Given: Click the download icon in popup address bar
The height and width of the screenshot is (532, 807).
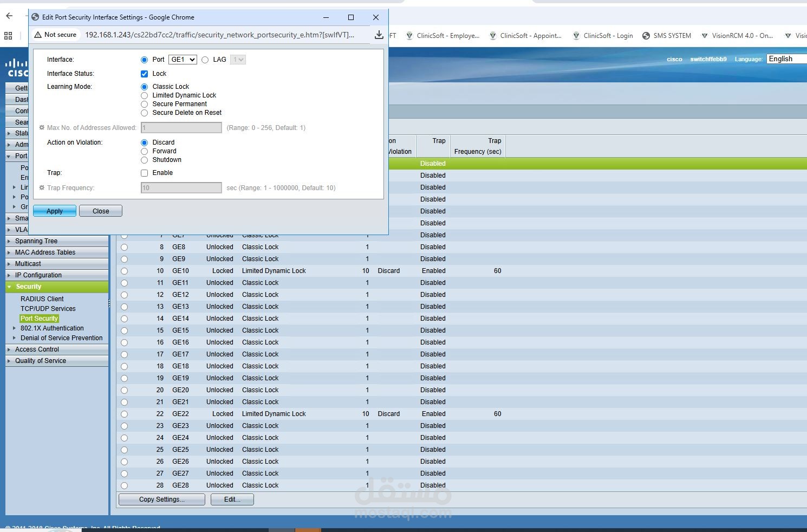Looking at the screenshot, I should click(379, 35).
